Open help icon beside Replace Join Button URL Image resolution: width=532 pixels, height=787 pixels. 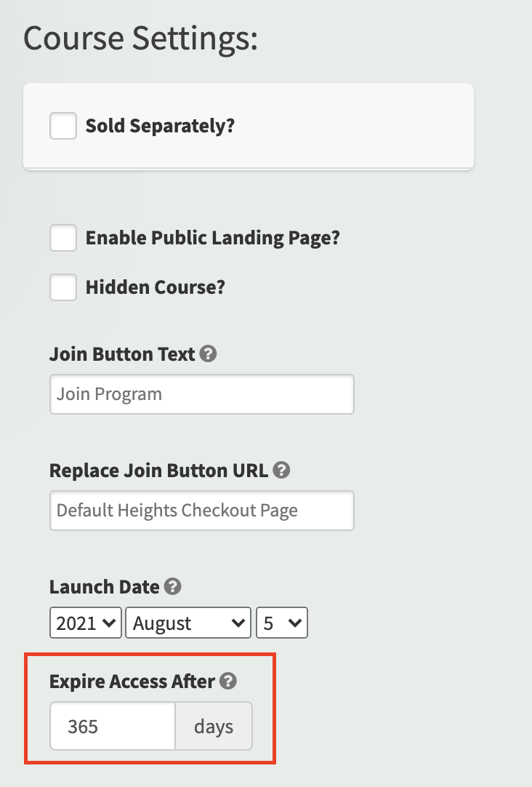281,471
